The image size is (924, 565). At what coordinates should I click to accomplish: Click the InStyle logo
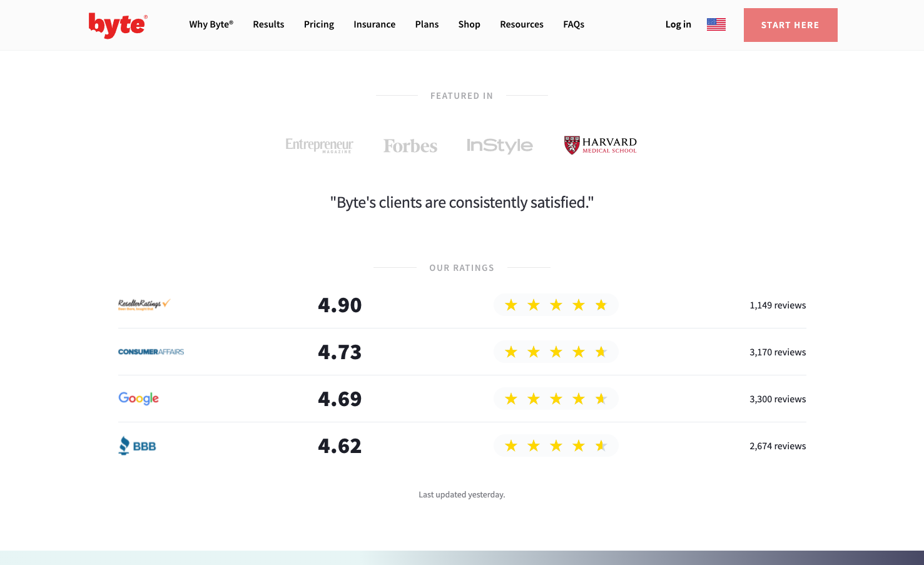pyautogui.click(x=500, y=145)
